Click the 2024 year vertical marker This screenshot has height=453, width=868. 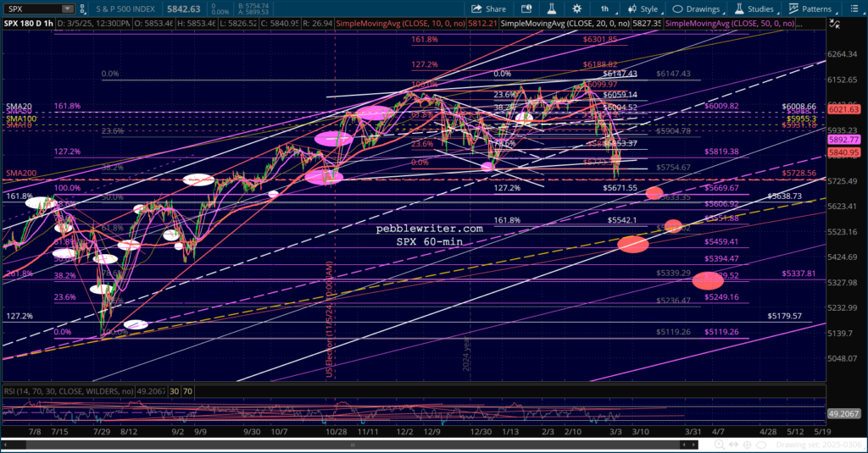point(466,354)
